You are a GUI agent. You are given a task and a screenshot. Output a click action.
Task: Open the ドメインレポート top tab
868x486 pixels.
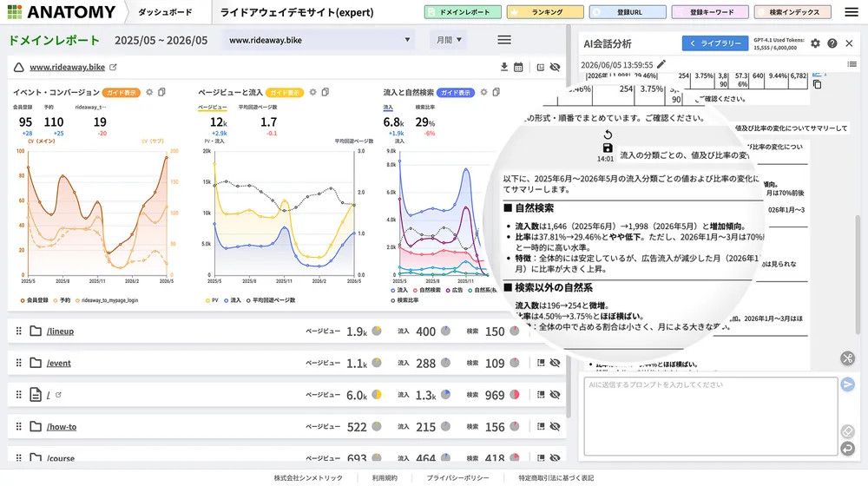463,11
